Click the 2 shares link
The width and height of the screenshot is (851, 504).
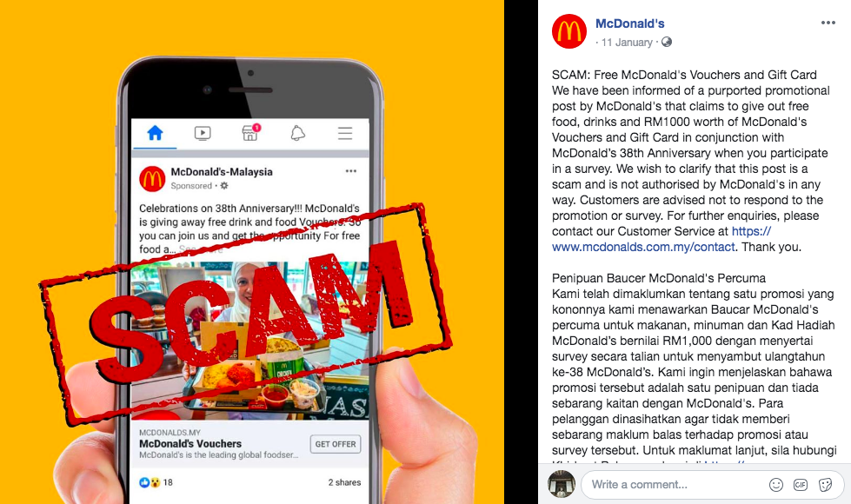344,482
